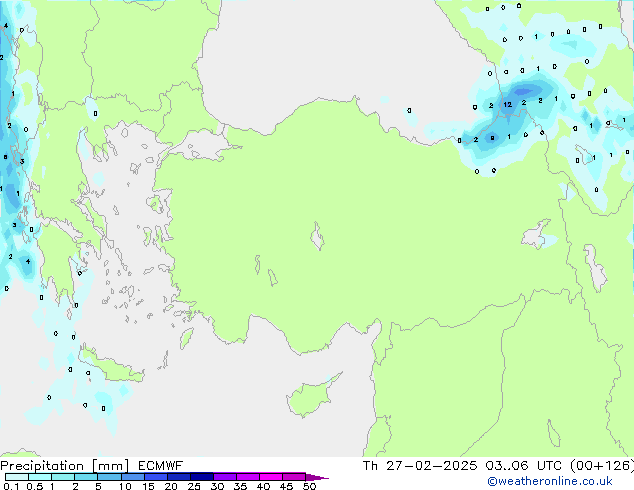Click the legend arrow tip past 50

318,477
